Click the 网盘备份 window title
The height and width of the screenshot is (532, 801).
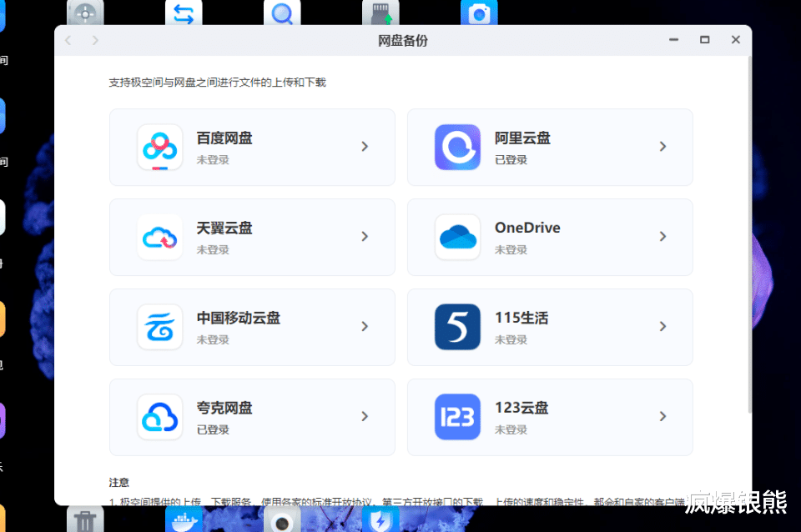402,41
